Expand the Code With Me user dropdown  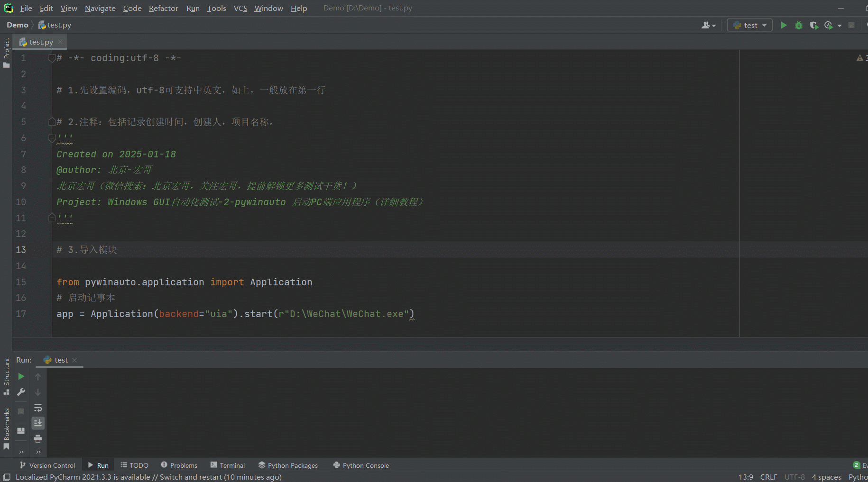tap(709, 26)
